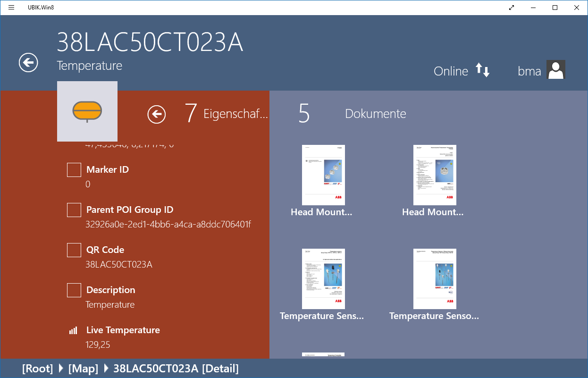Go to [Root] in the breadcrumb
The width and height of the screenshot is (588, 378).
pos(38,369)
